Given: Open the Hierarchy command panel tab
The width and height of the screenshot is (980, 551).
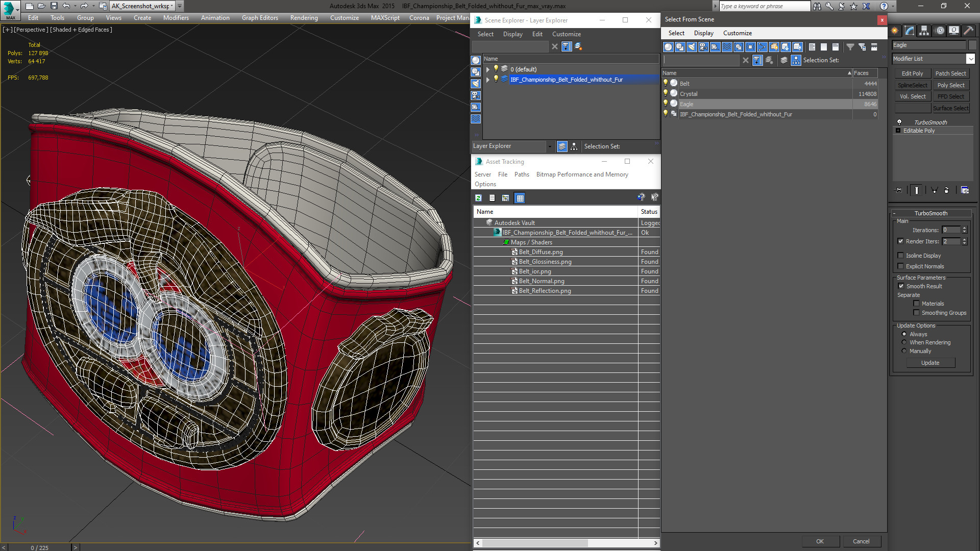Looking at the screenshot, I should [x=924, y=31].
